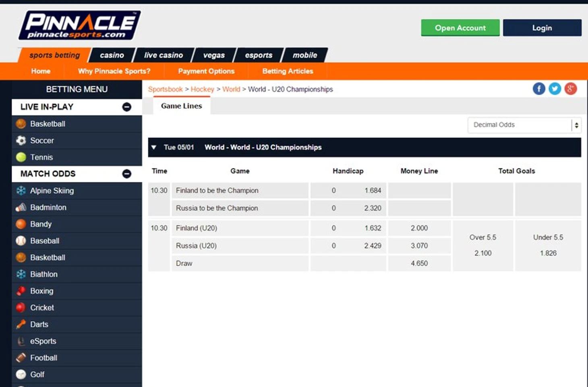Open the live casino tab
This screenshot has width=588, height=387.
click(x=164, y=55)
